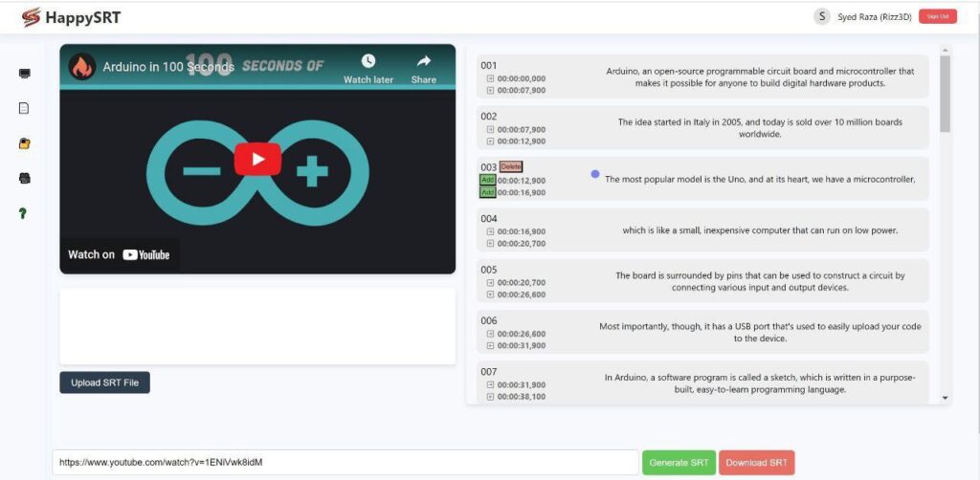Image resolution: width=980 pixels, height=480 pixels.
Task: Click the Share arrow on the video
Action: click(x=424, y=62)
